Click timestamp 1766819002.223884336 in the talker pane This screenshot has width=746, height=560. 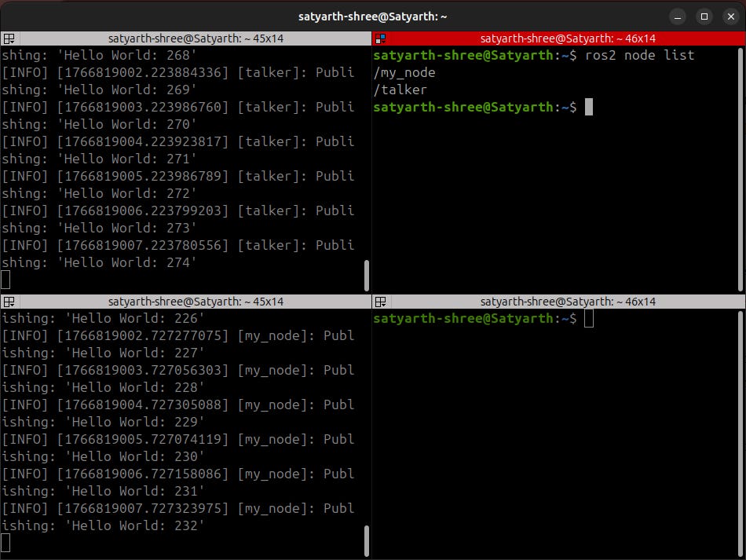(143, 73)
